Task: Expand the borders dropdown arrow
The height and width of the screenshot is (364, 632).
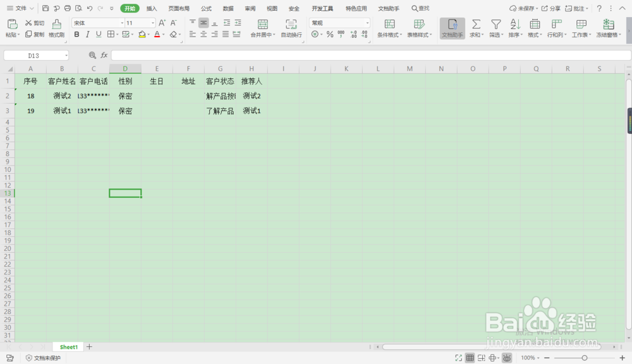Action: point(118,35)
